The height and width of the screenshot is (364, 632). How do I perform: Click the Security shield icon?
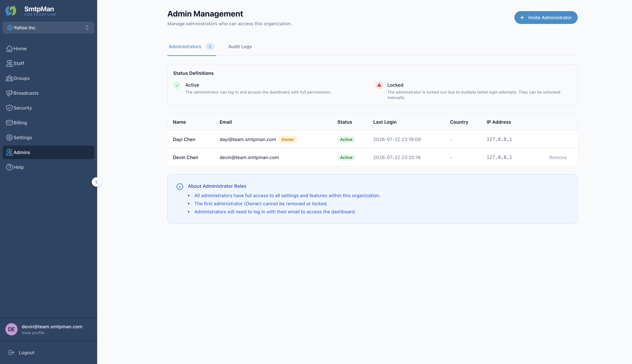click(x=9, y=108)
